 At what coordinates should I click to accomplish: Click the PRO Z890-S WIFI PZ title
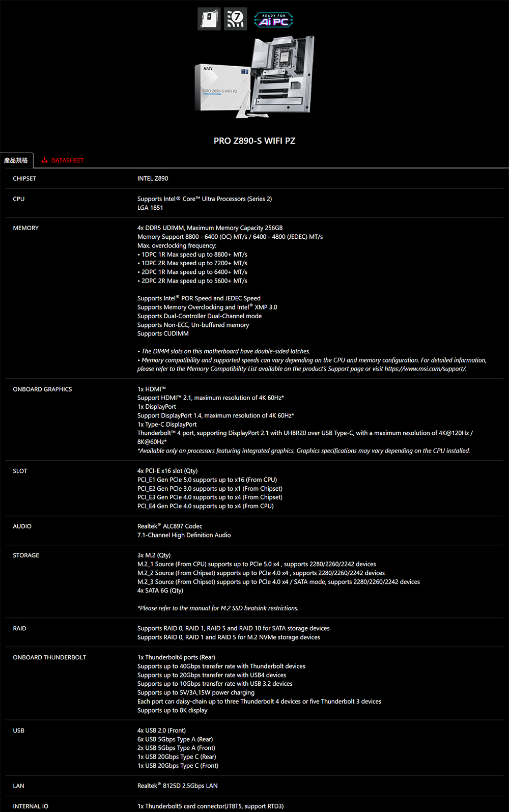point(254,141)
